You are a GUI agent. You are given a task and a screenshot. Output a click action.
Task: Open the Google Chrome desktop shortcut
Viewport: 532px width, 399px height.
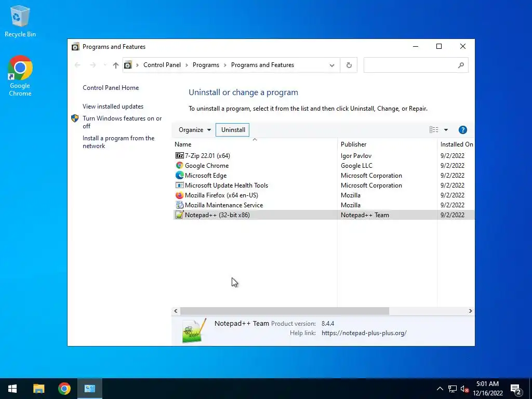pyautogui.click(x=20, y=76)
